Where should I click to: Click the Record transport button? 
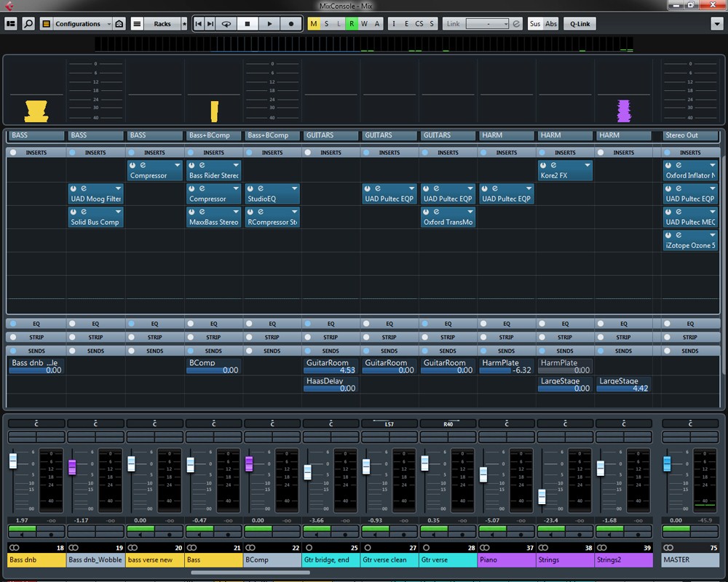coord(291,24)
